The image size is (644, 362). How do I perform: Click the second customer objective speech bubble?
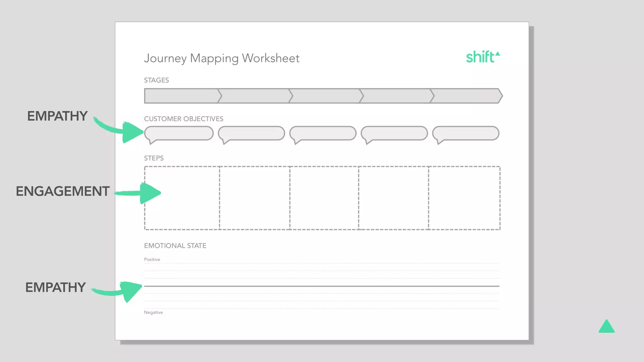point(252,133)
